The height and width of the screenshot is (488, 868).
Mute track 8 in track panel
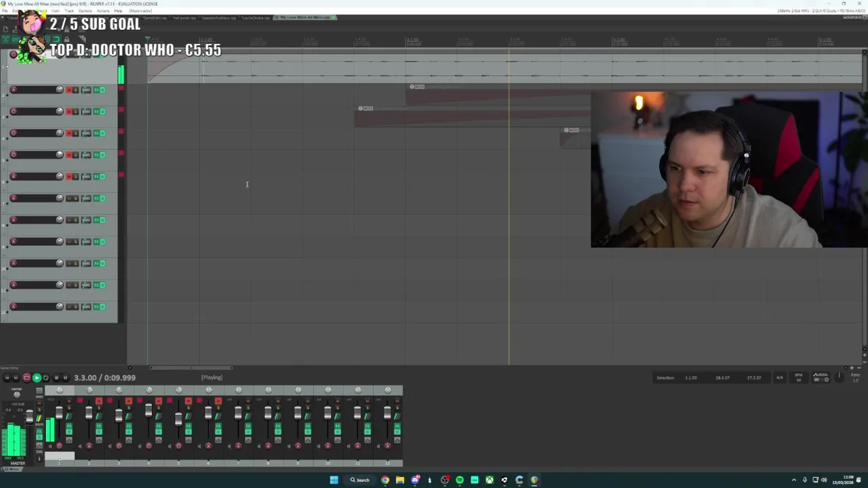pos(69,220)
